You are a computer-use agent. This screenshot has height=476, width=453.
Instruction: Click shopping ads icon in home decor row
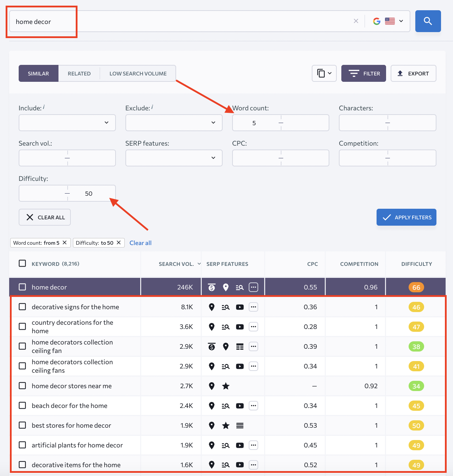click(x=212, y=287)
